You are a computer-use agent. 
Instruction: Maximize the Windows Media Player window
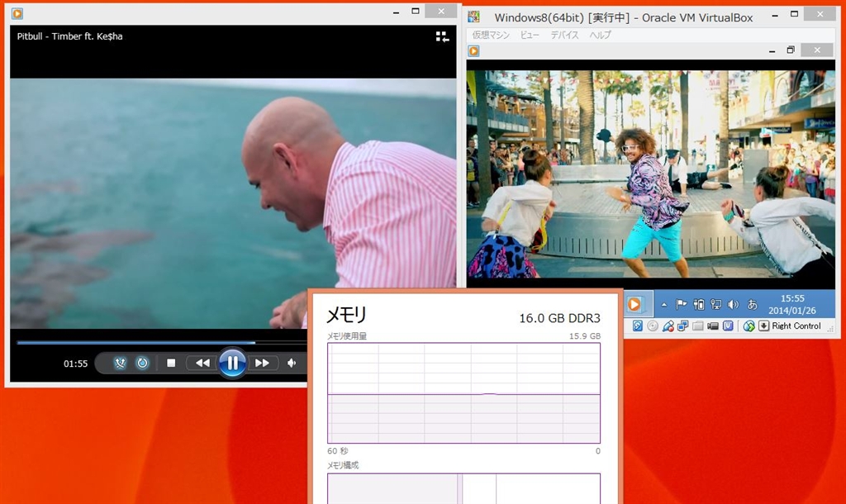[415, 12]
